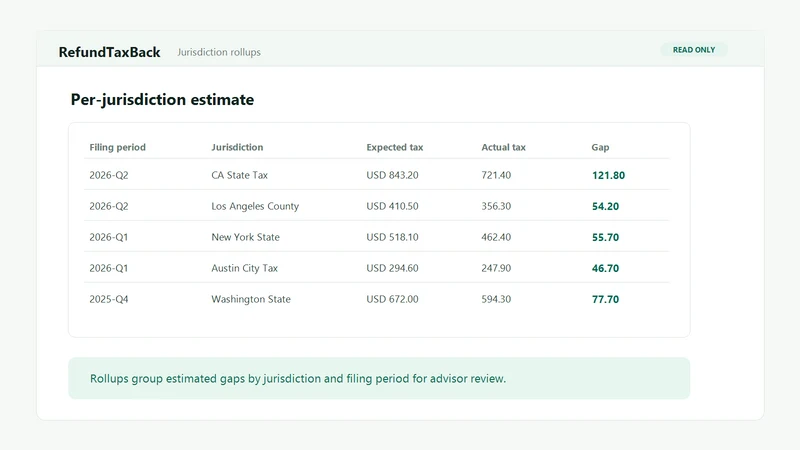
Task: Click the Gap column header
Action: 600,147
